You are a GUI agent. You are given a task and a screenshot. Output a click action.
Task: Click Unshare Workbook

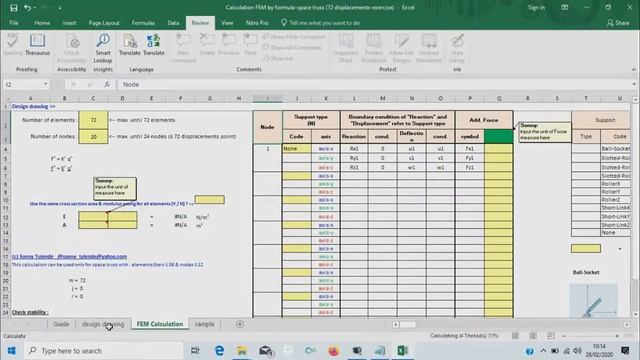(x=429, y=48)
